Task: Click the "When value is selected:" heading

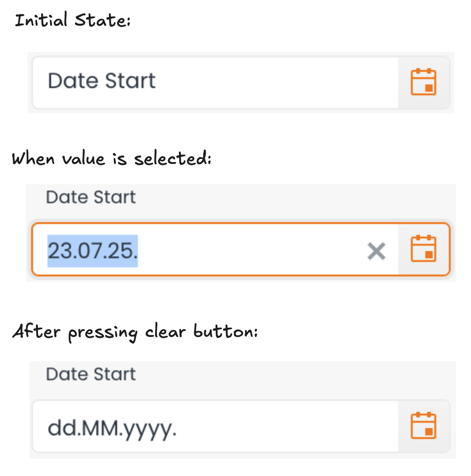Action: click(x=111, y=159)
